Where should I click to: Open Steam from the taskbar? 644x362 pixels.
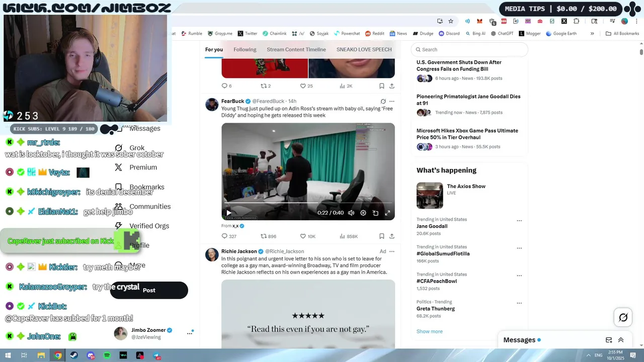[74, 355]
